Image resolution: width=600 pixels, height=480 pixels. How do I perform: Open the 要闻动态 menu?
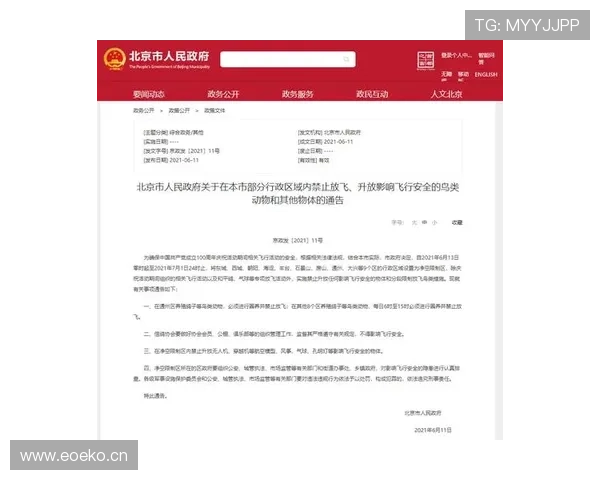(x=149, y=94)
